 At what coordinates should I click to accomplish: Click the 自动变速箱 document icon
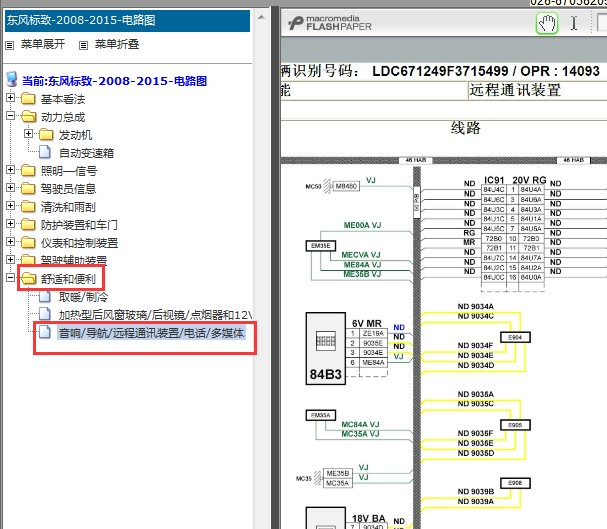pyautogui.click(x=45, y=152)
